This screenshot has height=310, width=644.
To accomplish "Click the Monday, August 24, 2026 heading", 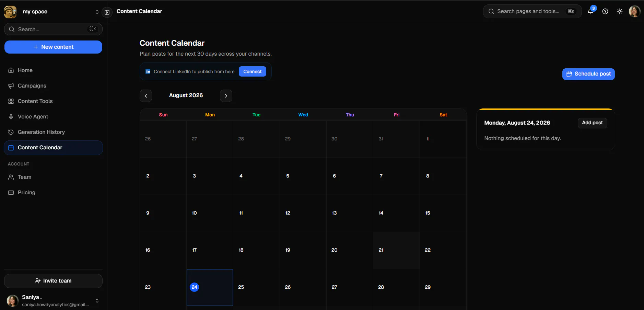I will (517, 123).
